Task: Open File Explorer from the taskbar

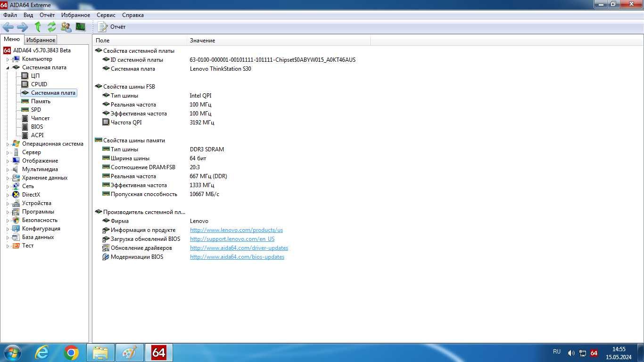Action: [100, 353]
